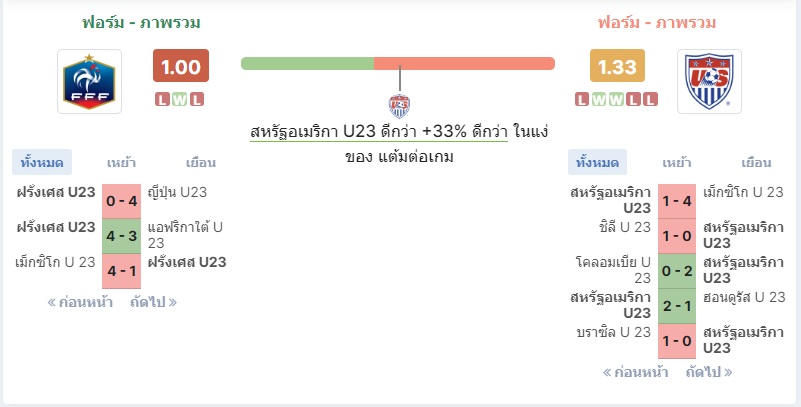The width and height of the screenshot is (801, 407).
Task: Click France's green W form badge
Action: tap(180, 99)
